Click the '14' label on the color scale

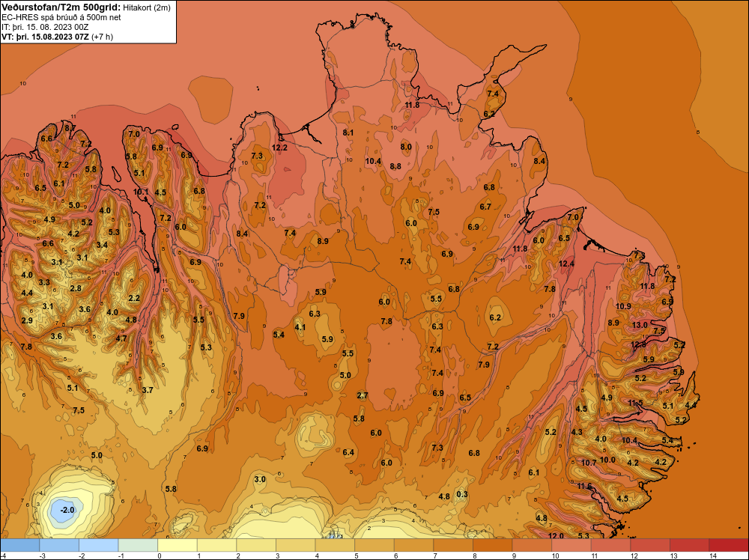click(713, 556)
